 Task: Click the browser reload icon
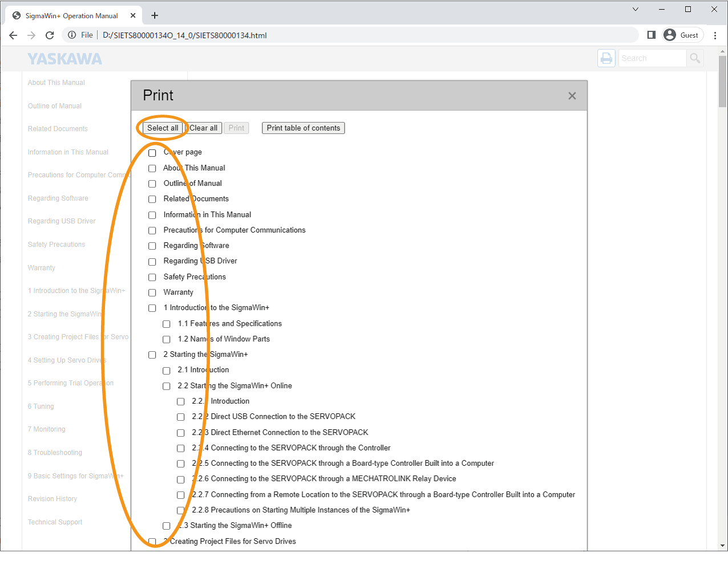pos(50,35)
